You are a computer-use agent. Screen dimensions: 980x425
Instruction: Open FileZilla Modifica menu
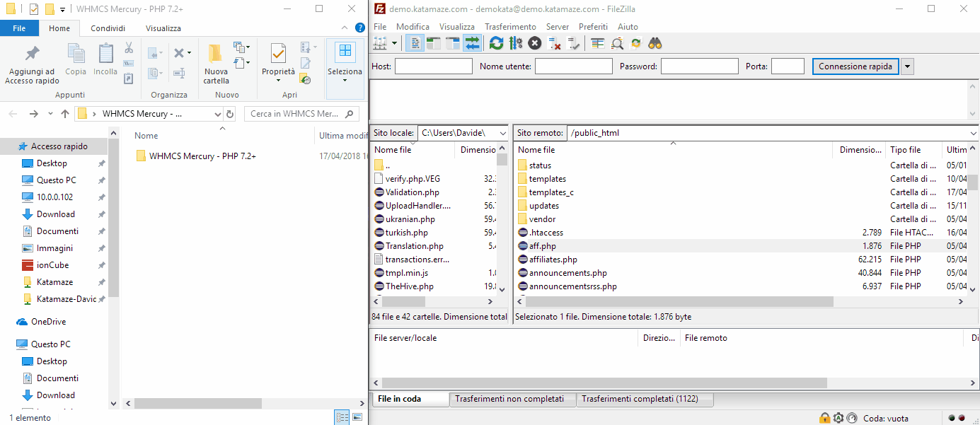coord(413,27)
